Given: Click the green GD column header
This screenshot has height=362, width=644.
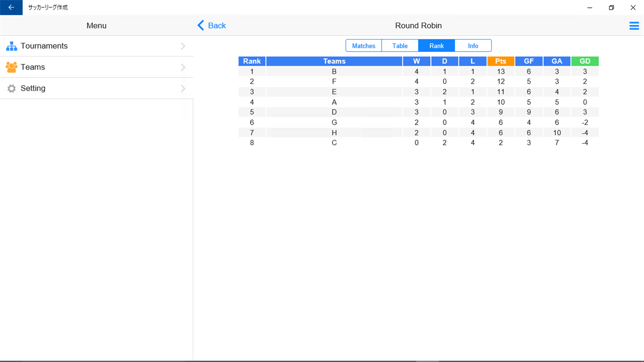Looking at the screenshot, I should coord(585,61).
